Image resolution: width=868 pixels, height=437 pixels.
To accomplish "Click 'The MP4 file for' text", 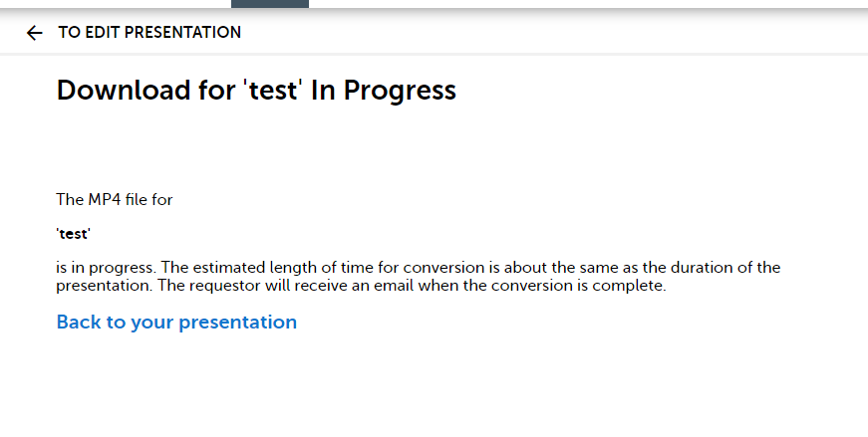I will click(x=115, y=200).
